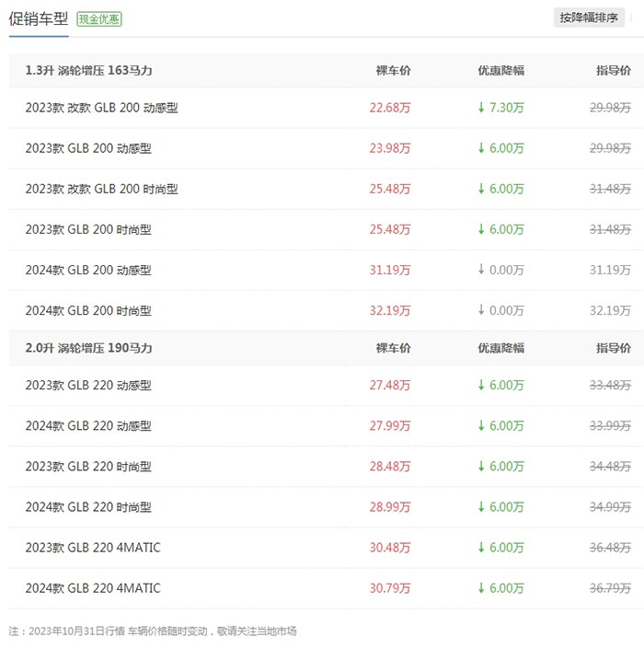Click green down arrow in 2023款 GLB 220 4MATIC row
Screen dimensions: 644x648
click(481, 547)
